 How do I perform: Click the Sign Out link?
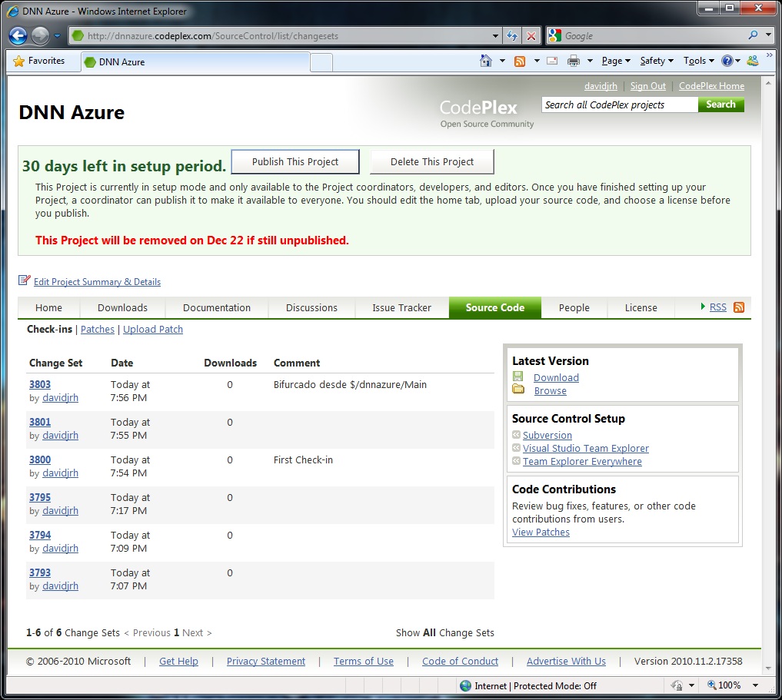[648, 86]
